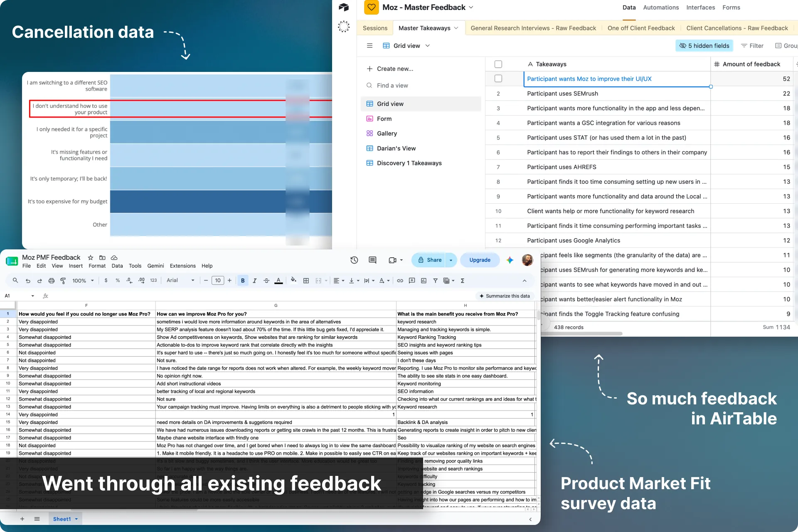Open the Master Takeaways tab dropdown arrow
Screen dimensions: 798x532
(x=456, y=28)
